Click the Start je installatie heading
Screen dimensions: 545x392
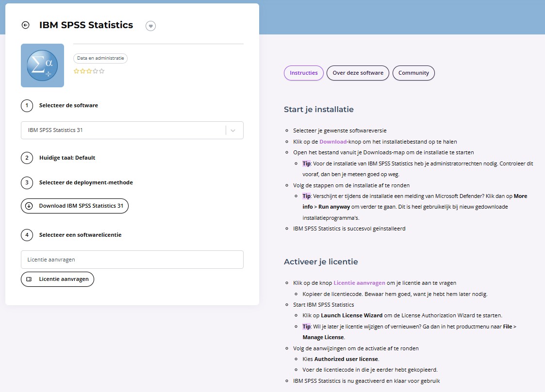(x=319, y=110)
